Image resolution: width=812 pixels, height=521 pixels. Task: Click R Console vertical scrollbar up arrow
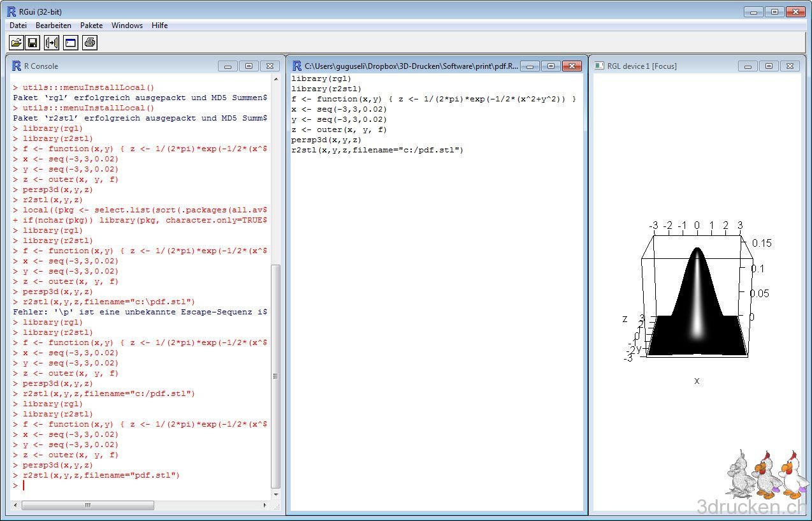(x=276, y=79)
